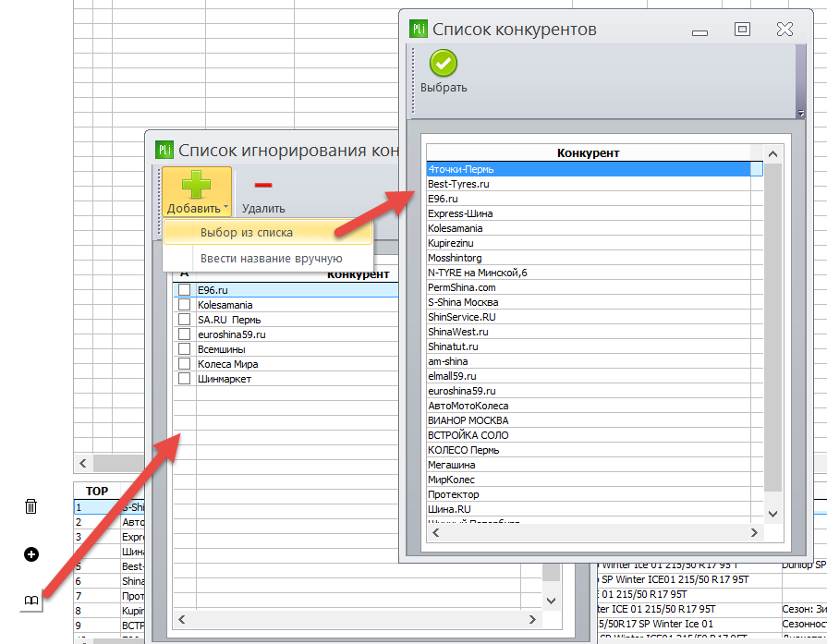Select am-shina in competitor list

(x=594, y=361)
